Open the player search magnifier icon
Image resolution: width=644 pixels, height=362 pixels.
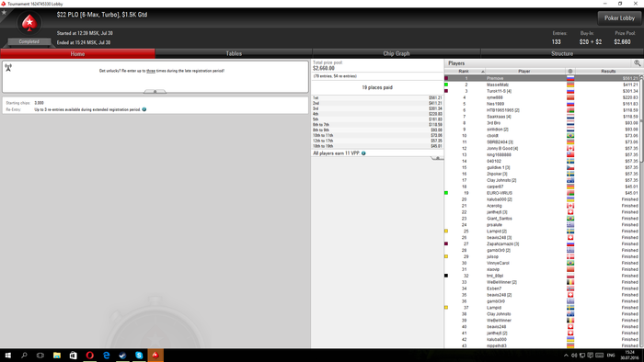point(637,63)
